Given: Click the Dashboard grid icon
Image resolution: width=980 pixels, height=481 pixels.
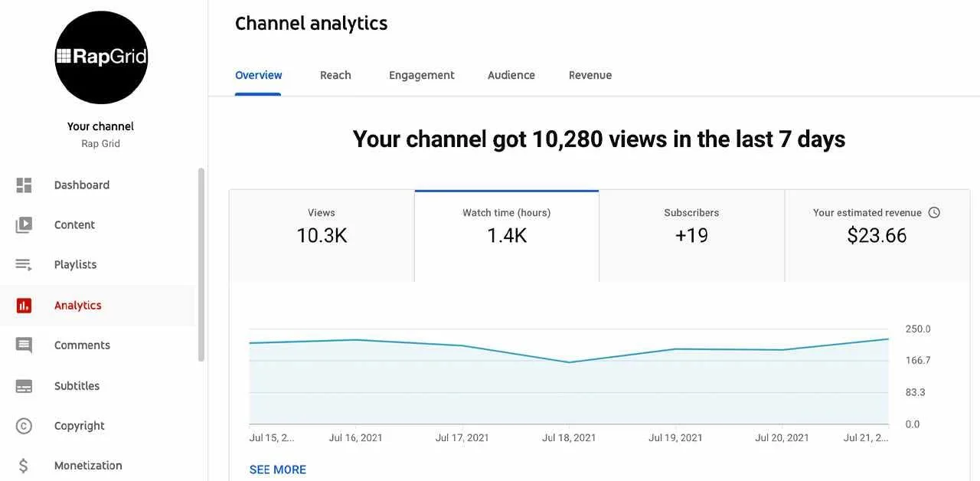Looking at the screenshot, I should [24, 185].
